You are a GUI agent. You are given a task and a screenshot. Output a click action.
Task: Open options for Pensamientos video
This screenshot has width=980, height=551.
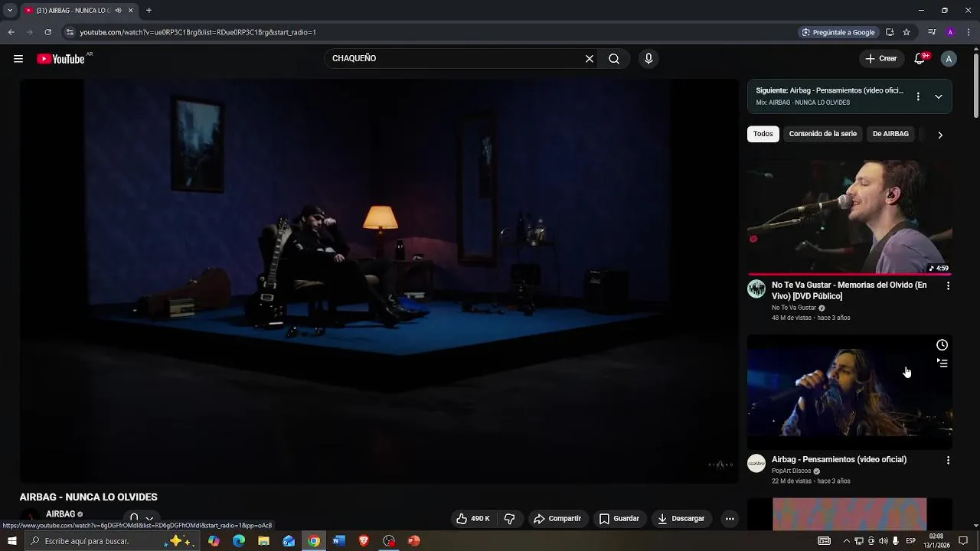point(948,461)
